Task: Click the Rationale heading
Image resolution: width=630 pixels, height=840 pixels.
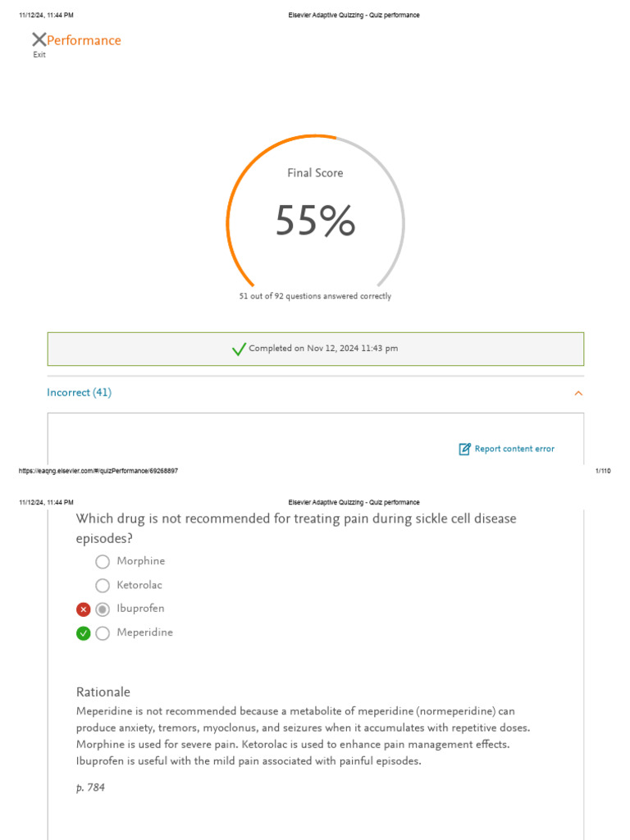Action: (x=103, y=692)
